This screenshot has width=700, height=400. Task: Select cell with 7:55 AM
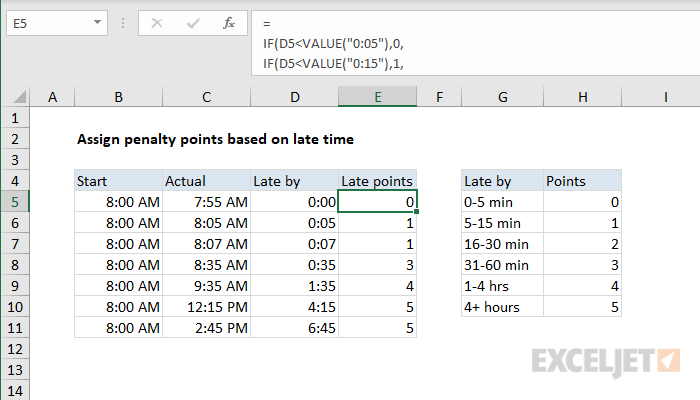point(206,202)
